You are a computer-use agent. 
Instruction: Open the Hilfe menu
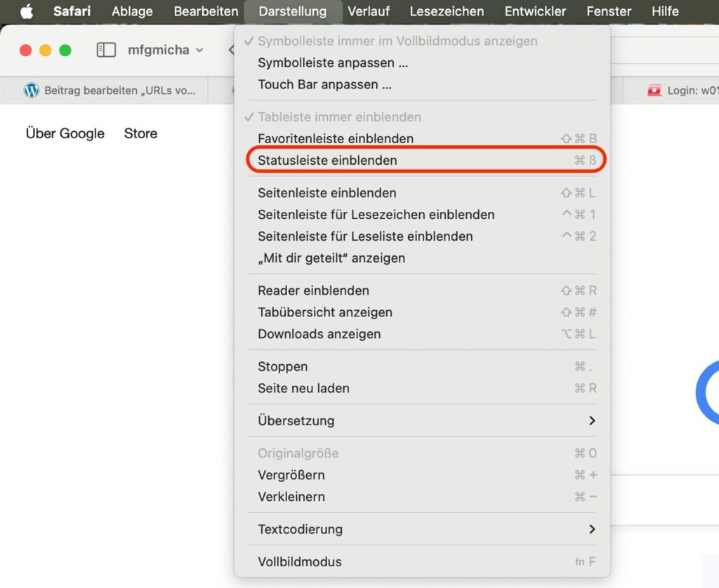665,11
